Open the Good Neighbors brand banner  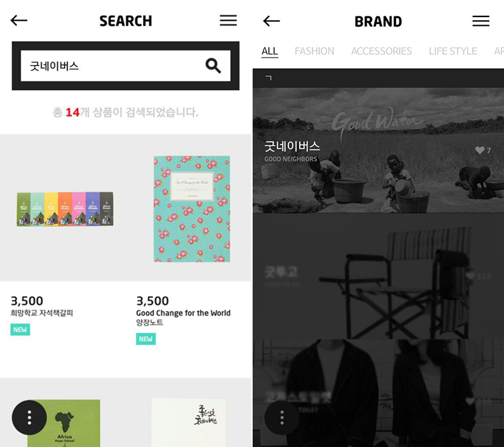pyautogui.click(x=378, y=150)
